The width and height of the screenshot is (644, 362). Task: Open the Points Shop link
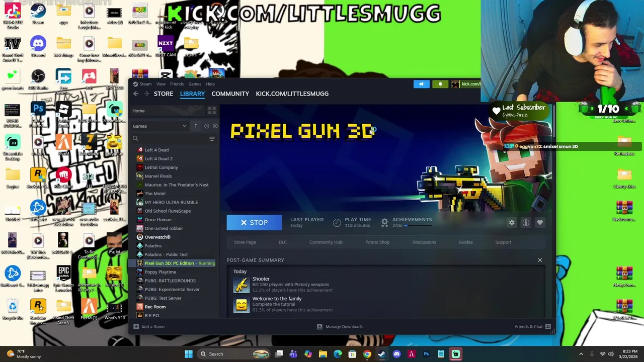pyautogui.click(x=377, y=242)
